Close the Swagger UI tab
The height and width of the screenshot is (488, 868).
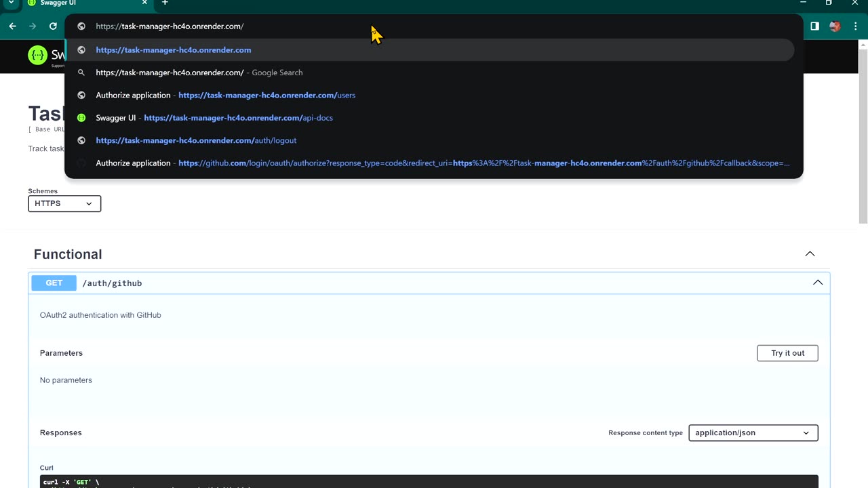click(x=144, y=3)
